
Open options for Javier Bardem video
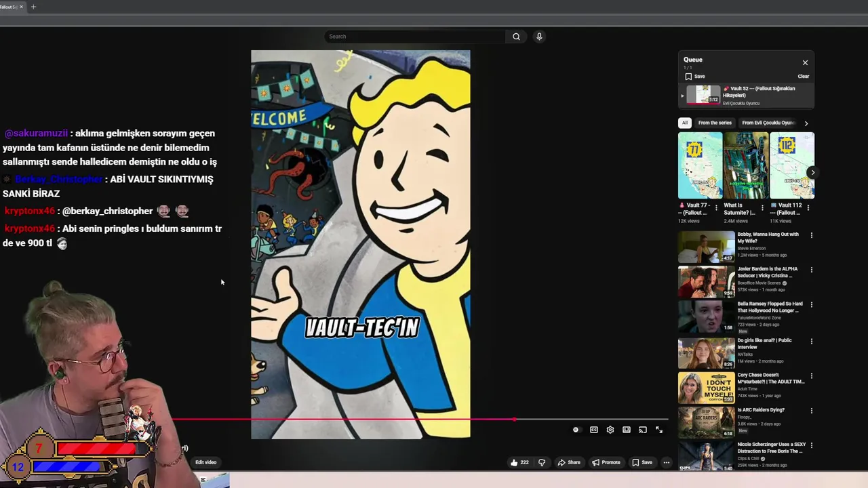tap(811, 270)
